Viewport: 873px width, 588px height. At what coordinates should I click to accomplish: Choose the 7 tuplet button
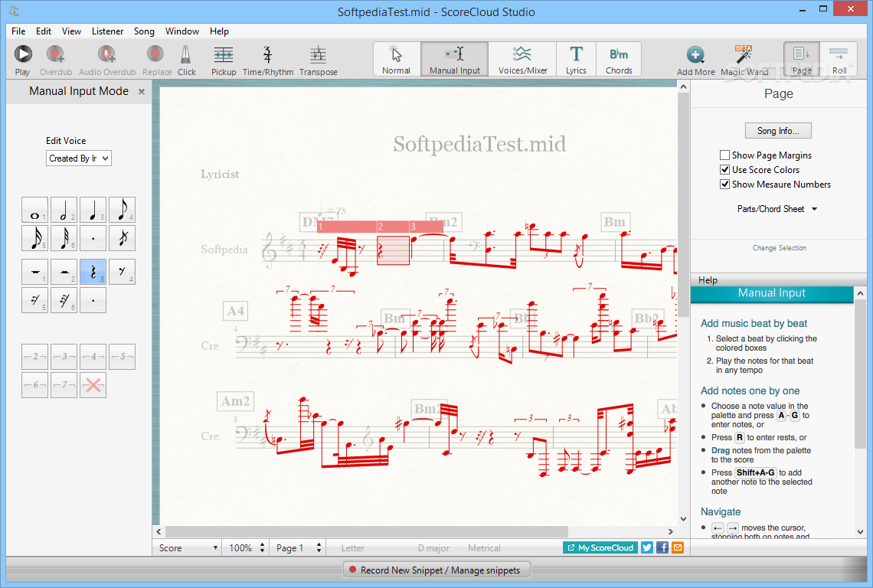64,385
